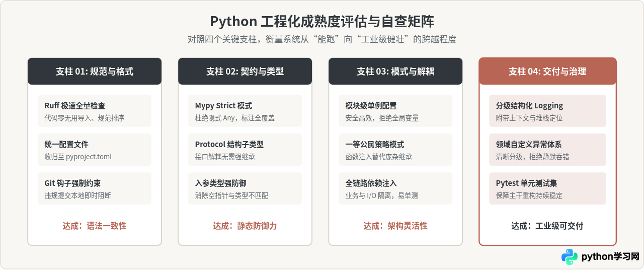Click the 'python学习网' site label

pyautogui.click(x=610, y=256)
